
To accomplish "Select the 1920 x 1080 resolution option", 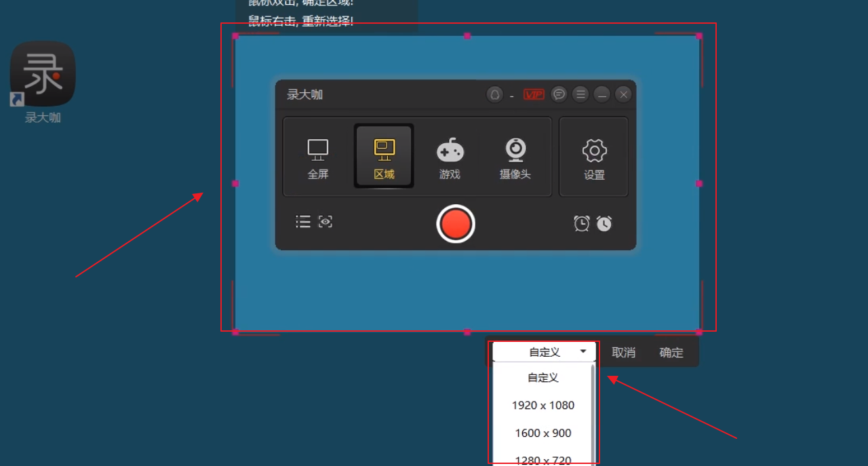I will [542, 405].
